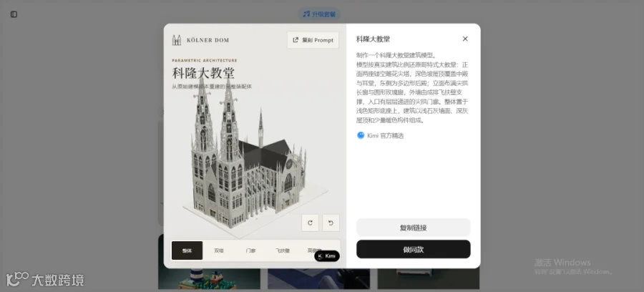This screenshot has width=644, height=292.
Task: Click the Kölner Dom cathedral logo icon
Action: coord(177,40)
